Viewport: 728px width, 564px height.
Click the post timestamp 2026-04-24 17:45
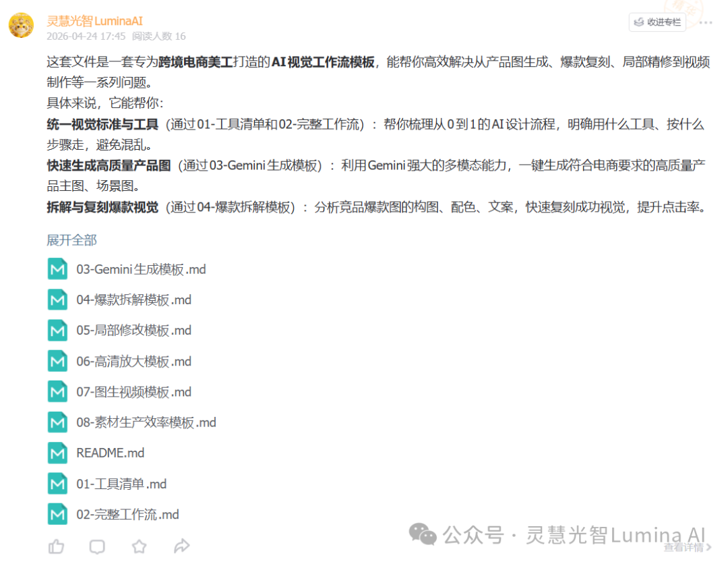tap(86, 36)
